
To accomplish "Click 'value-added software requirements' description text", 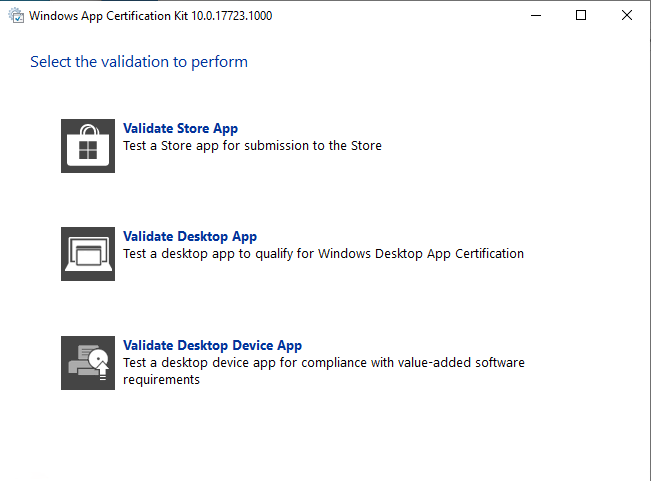I will (324, 371).
